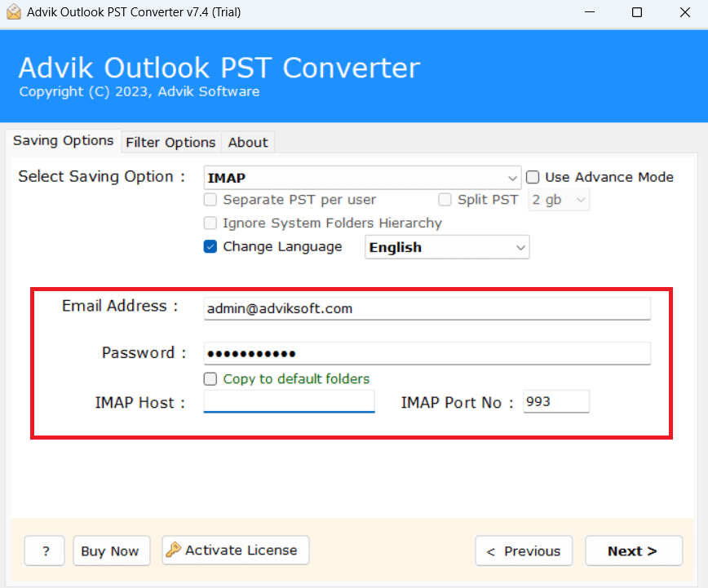Viewport: 708px width, 588px height.
Task: Close the Advik converter window
Action: (685, 12)
